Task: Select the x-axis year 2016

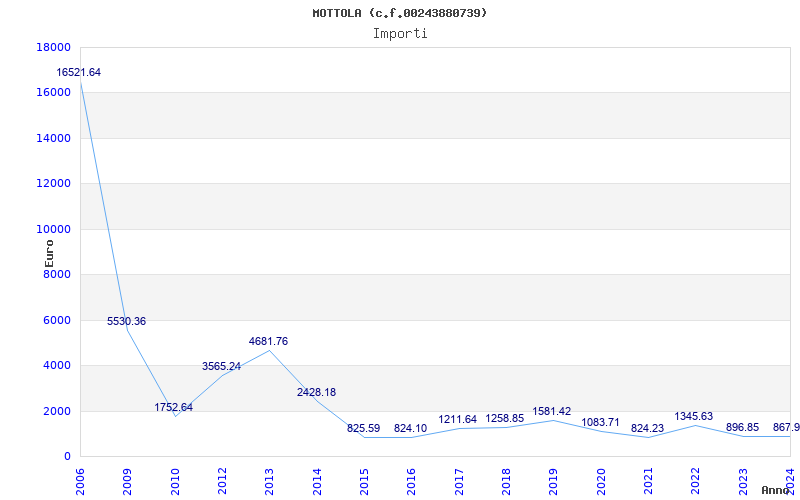Action: point(411,482)
